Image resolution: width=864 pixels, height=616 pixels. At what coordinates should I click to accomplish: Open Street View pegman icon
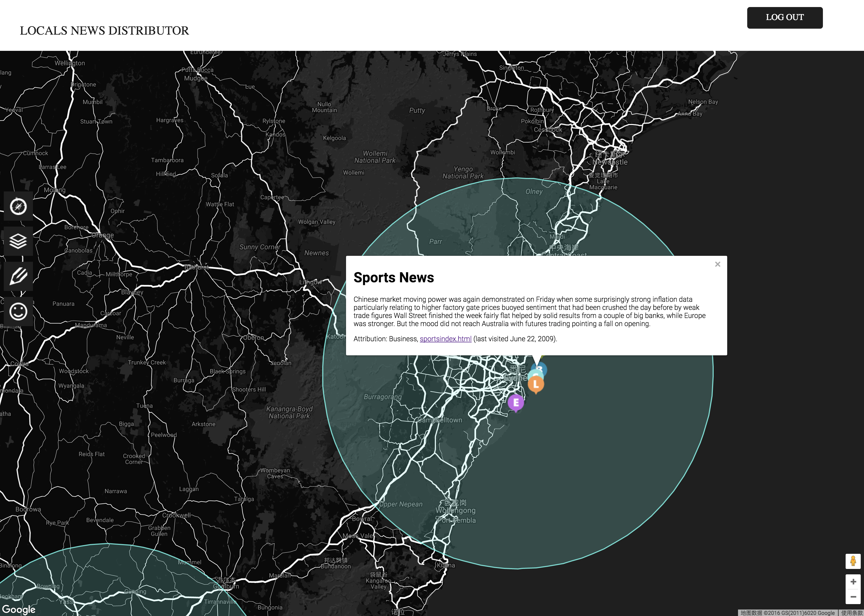(x=853, y=561)
